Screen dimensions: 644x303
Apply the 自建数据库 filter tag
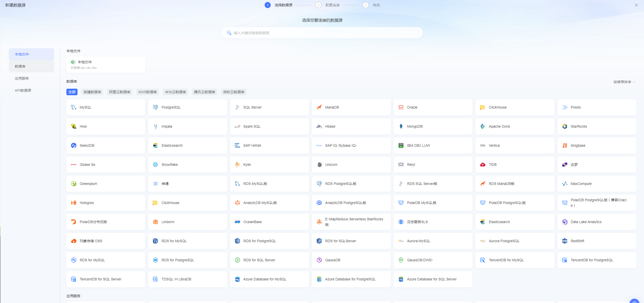(92, 92)
